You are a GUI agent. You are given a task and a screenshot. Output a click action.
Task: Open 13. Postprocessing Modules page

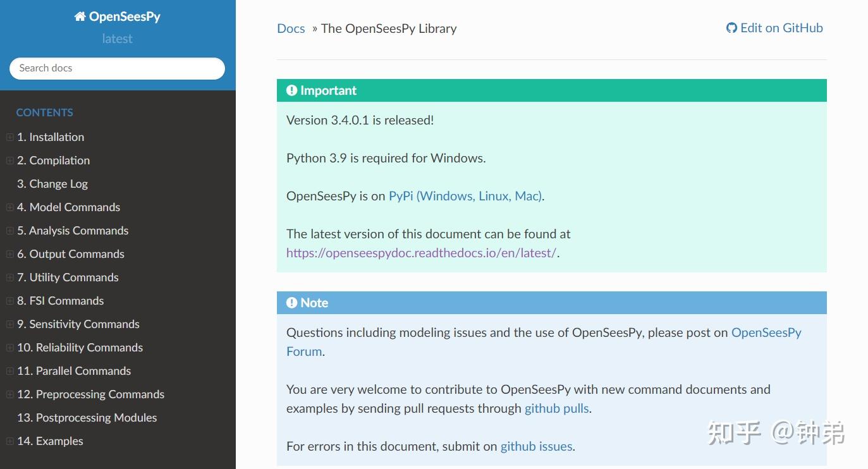tap(87, 418)
